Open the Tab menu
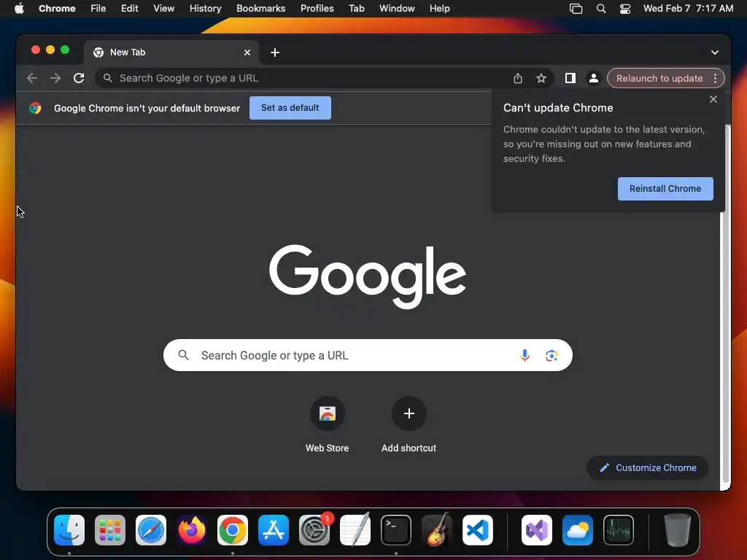The height and width of the screenshot is (560, 747). tap(356, 9)
